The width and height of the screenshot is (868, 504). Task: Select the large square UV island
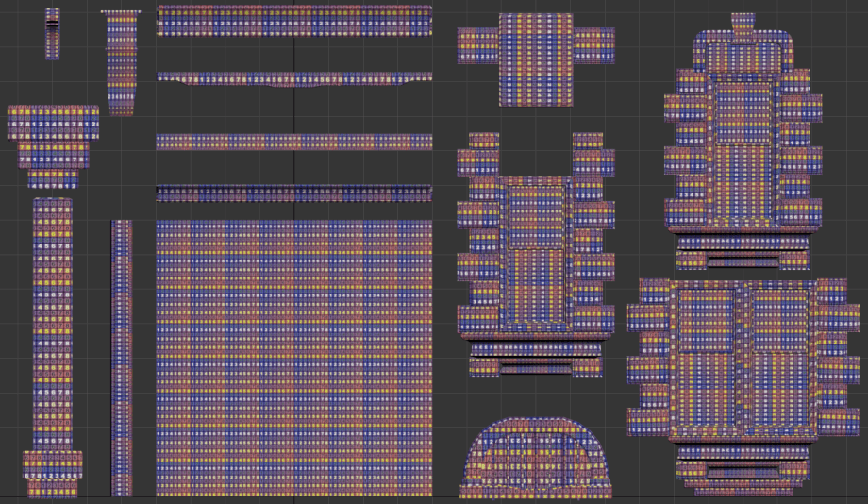tap(294, 359)
